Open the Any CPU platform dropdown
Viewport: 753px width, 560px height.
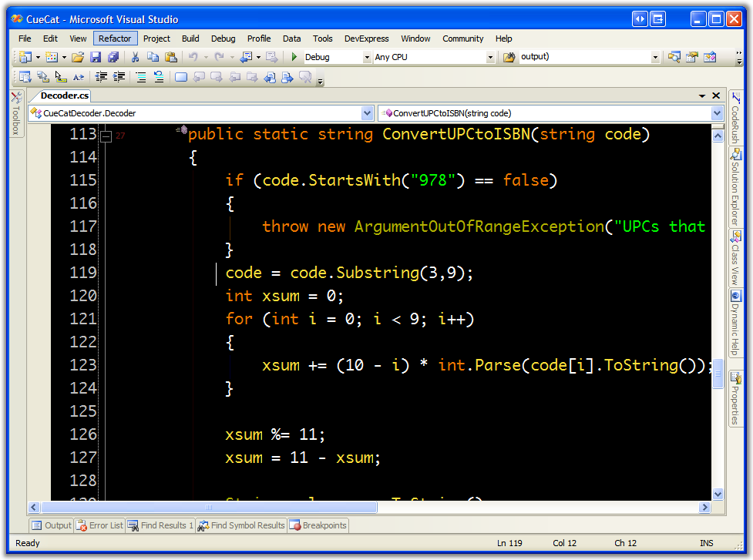[x=490, y=58]
